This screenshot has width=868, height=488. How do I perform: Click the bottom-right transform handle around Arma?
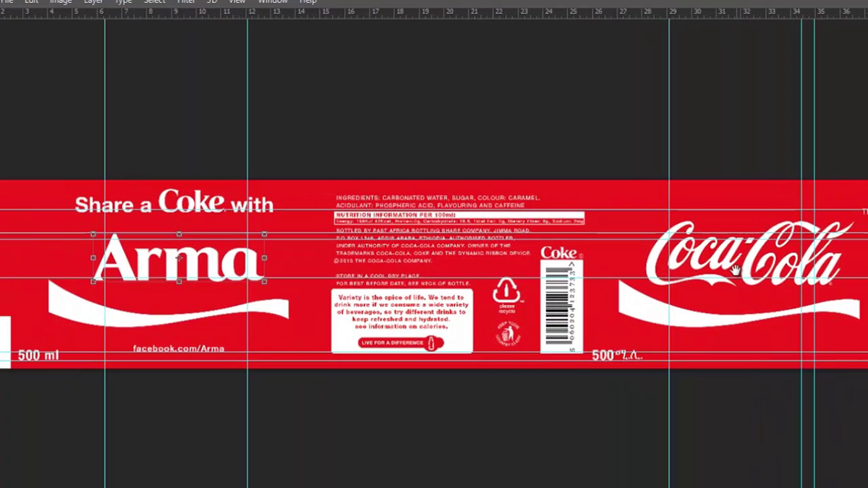point(265,281)
